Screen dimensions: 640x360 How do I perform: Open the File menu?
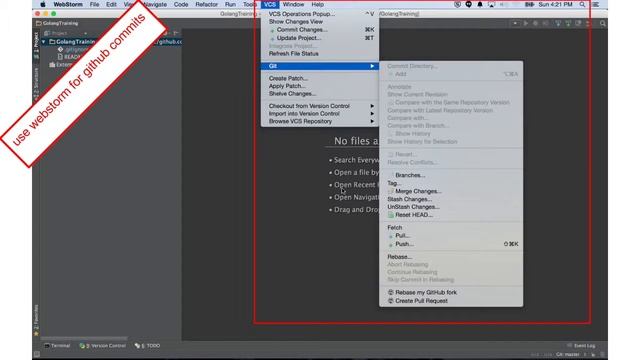tap(94, 4)
